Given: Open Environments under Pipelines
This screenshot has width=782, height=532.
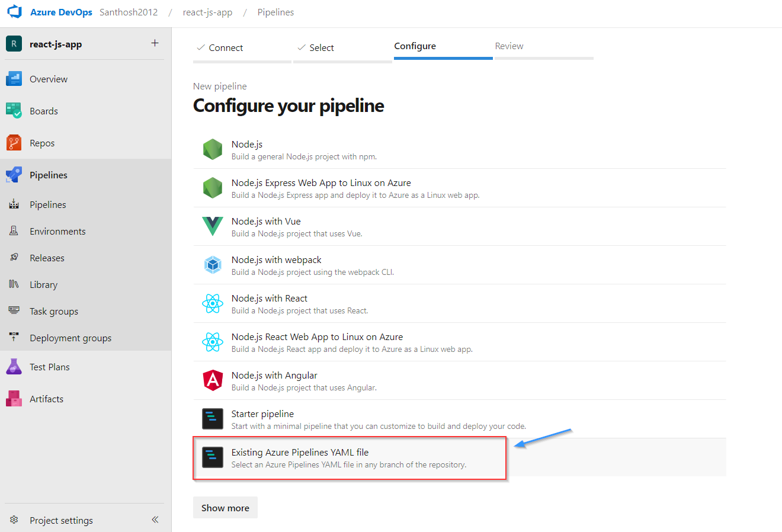Looking at the screenshot, I should click(57, 231).
